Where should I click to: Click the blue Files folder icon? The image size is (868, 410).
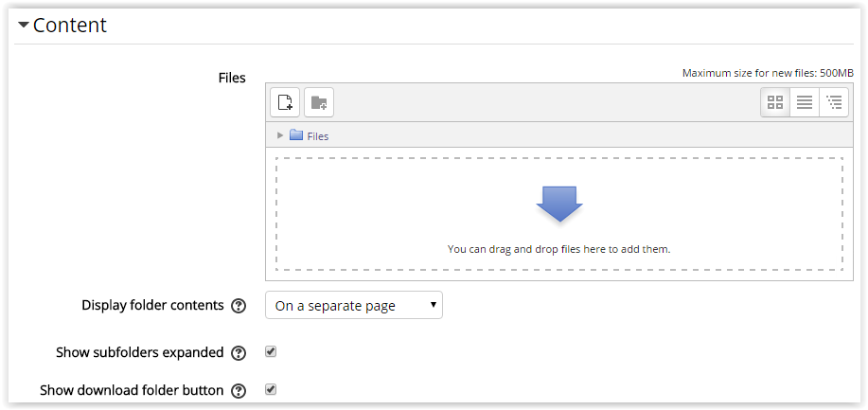coord(296,135)
